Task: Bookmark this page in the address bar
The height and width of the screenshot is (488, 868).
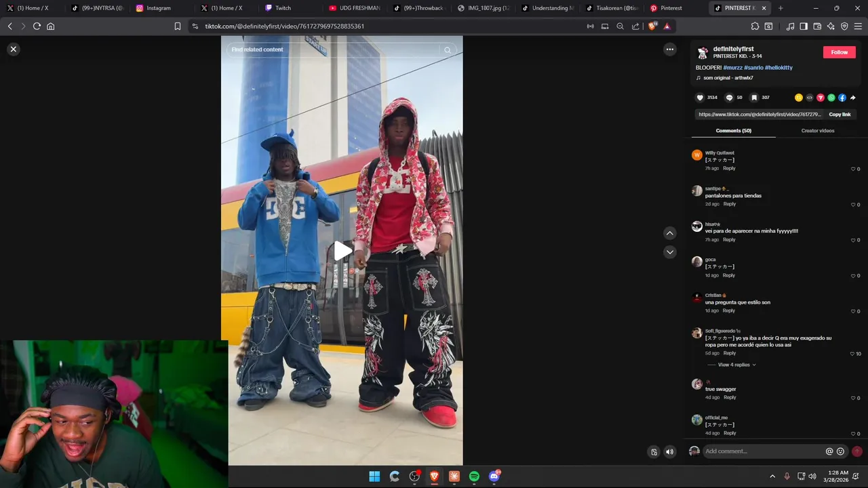Action: pos(178,26)
